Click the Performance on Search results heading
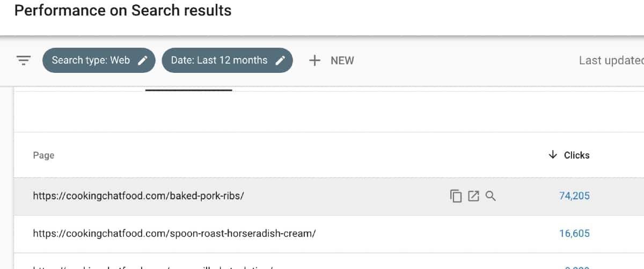Image resolution: width=644 pixels, height=269 pixels. click(123, 10)
